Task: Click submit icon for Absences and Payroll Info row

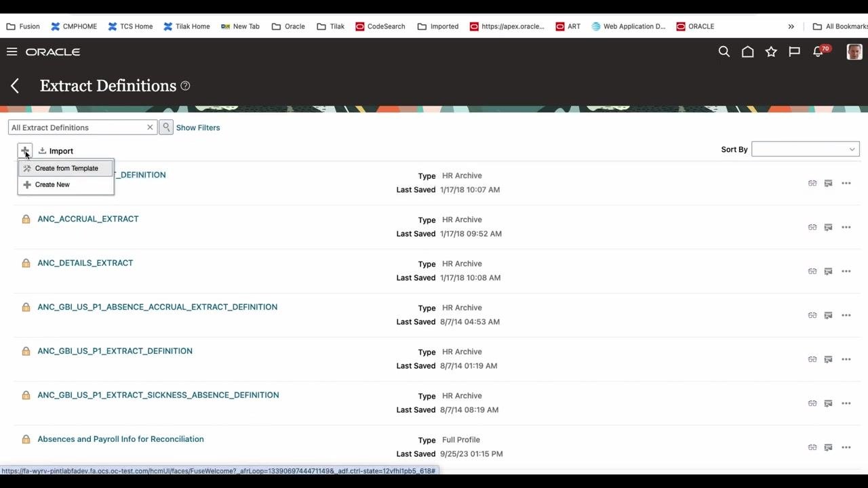Action: pyautogui.click(x=828, y=447)
